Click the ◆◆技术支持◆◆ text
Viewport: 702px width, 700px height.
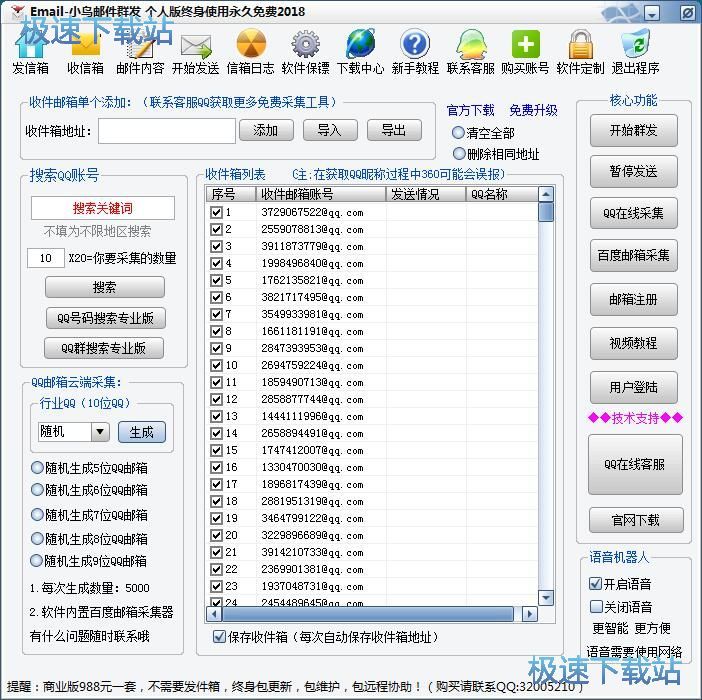[635, 418]
